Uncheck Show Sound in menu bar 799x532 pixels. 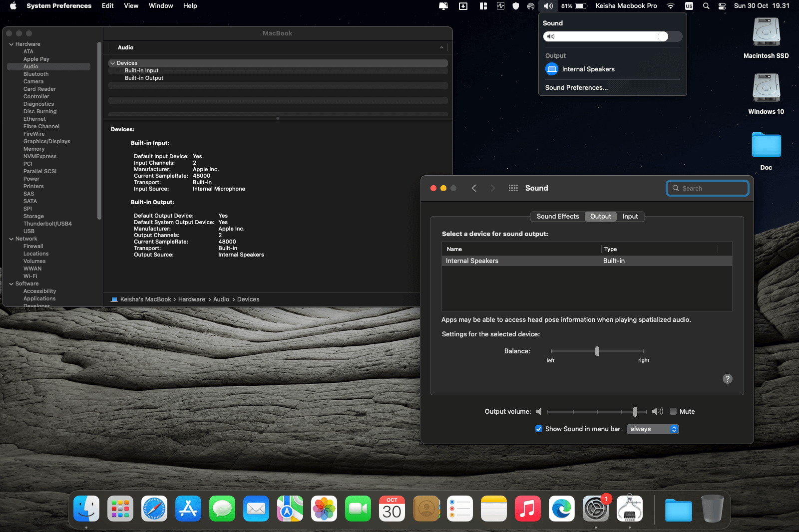(x=539, y=429)
